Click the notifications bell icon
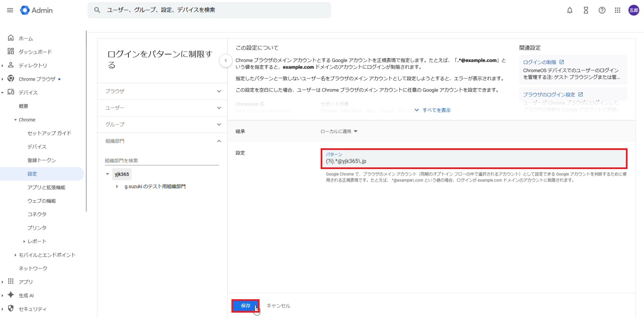Screen dimensions: 644x318 click(x=570, y=10)
